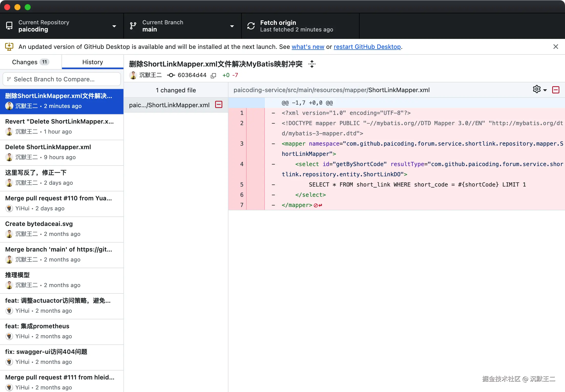
Task: Open the what's new link
Action: point(308,47)
